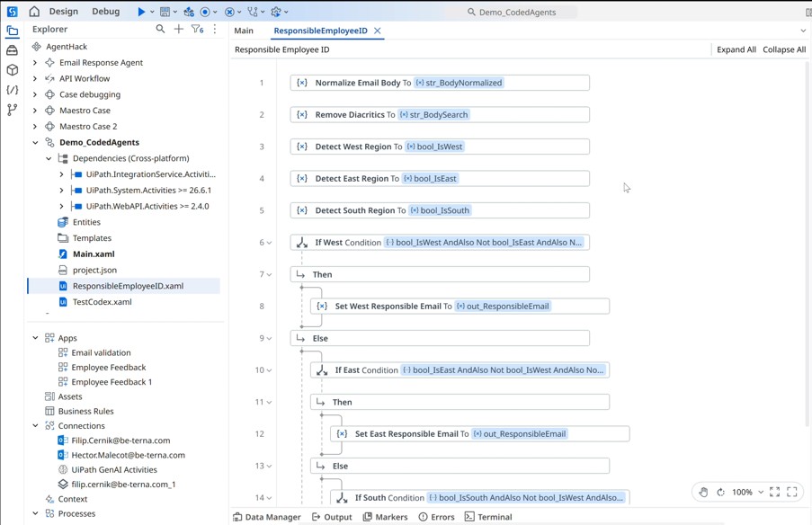Open the save options dropdown arrow
812x525 pixels.
(175, 12)
